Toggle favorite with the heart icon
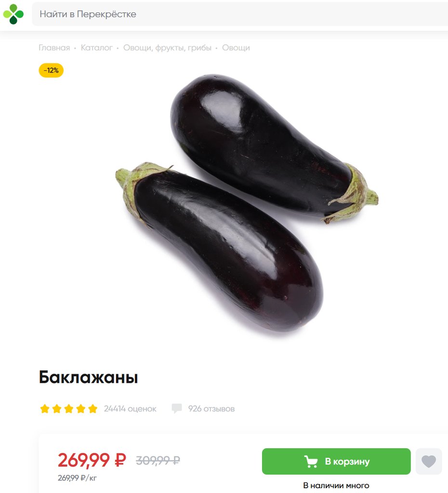The width and height of the screenshot is (448, 493). click(x=429, y=462)
